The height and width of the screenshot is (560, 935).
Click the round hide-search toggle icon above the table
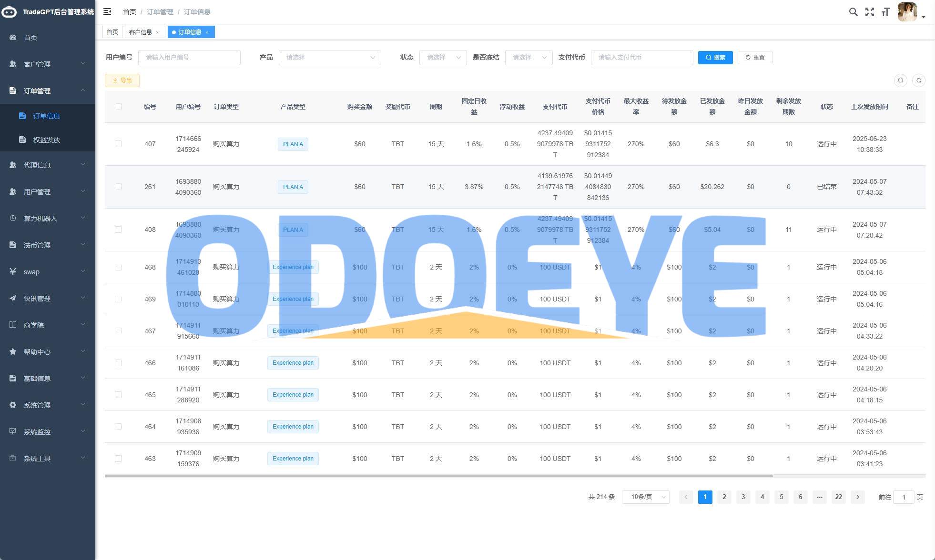pyautogui.click(x=900, y=80)
